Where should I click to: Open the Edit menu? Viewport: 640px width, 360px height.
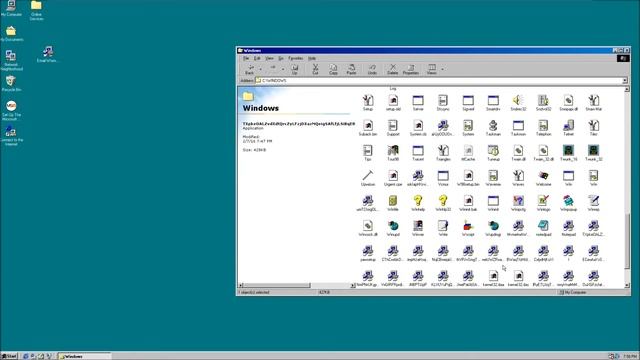pyautogui.click(x=257, y=58)
